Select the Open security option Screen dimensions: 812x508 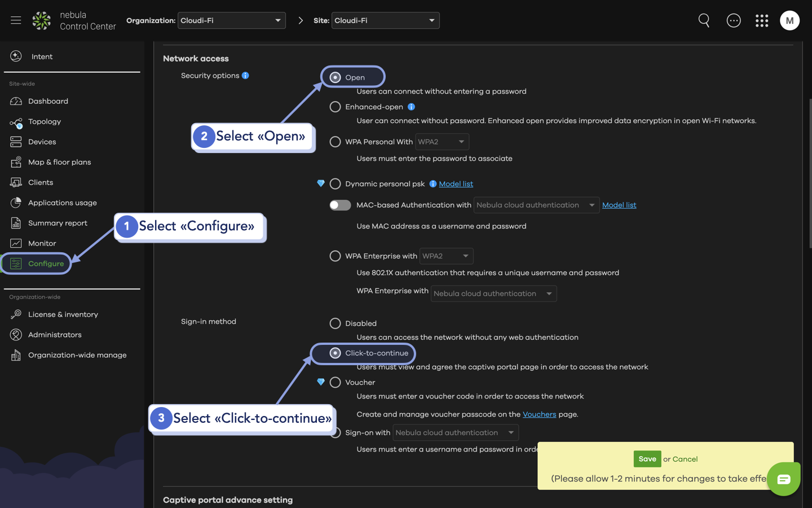336,77
